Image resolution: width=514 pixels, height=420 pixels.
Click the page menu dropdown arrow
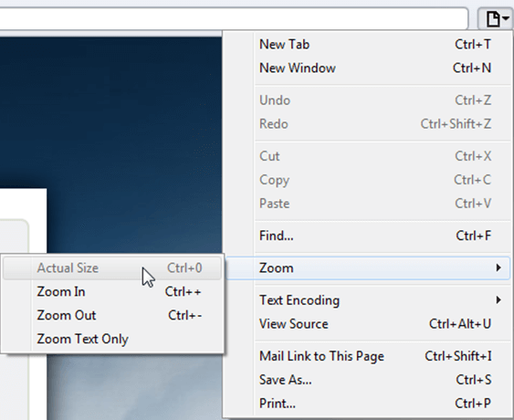point(506,18)
